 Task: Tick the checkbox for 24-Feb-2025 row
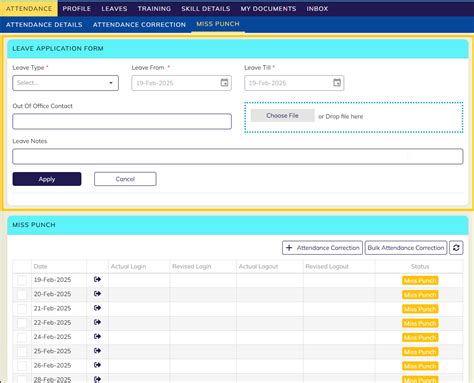[22, 337]
